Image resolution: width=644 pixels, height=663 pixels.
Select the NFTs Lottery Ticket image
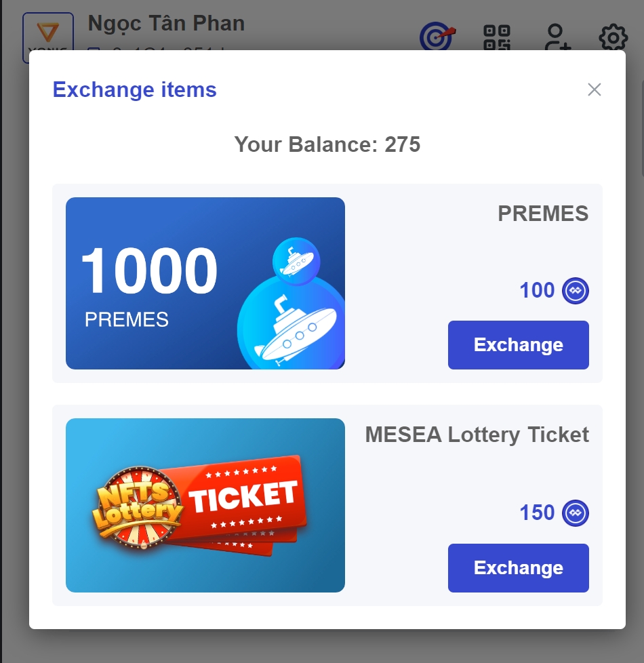point(205,505)
